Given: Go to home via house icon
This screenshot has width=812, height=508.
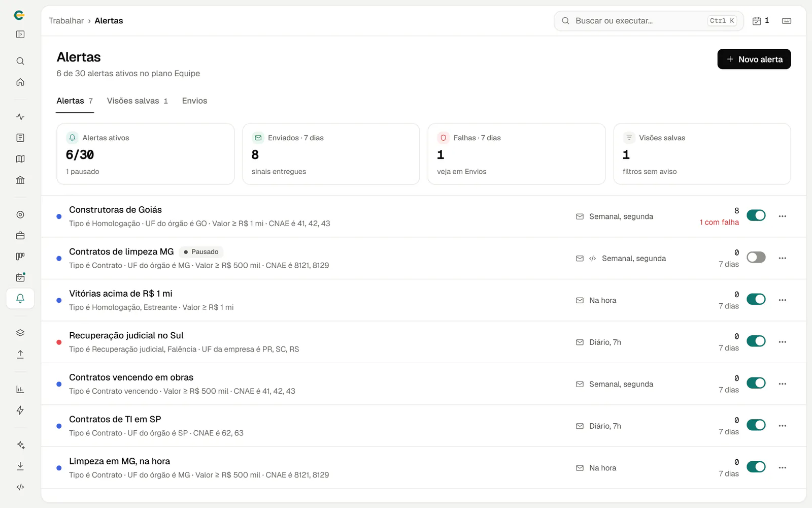Looking at the screenshot, I should (20, 82).
